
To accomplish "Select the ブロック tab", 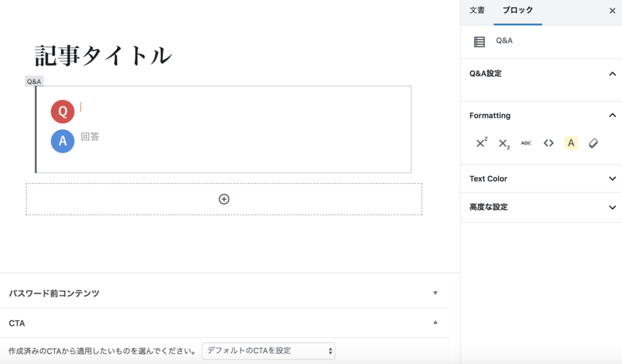I will 518,10.
